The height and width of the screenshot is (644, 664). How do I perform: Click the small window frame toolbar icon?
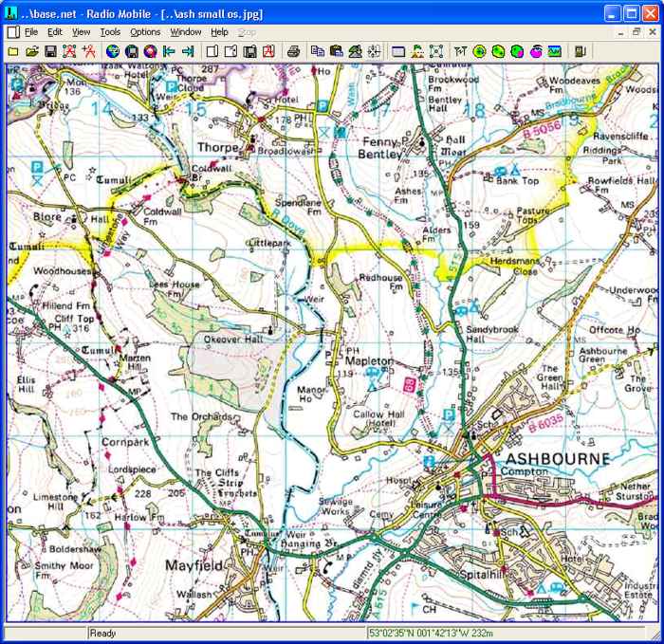click(x=398, y=51)
